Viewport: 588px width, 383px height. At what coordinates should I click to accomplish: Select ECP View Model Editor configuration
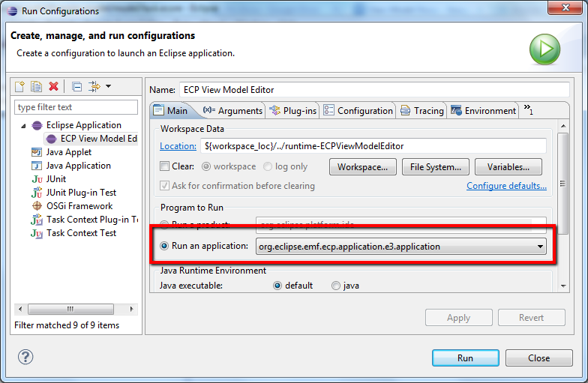pyautogui.click(x=91, y=139)
